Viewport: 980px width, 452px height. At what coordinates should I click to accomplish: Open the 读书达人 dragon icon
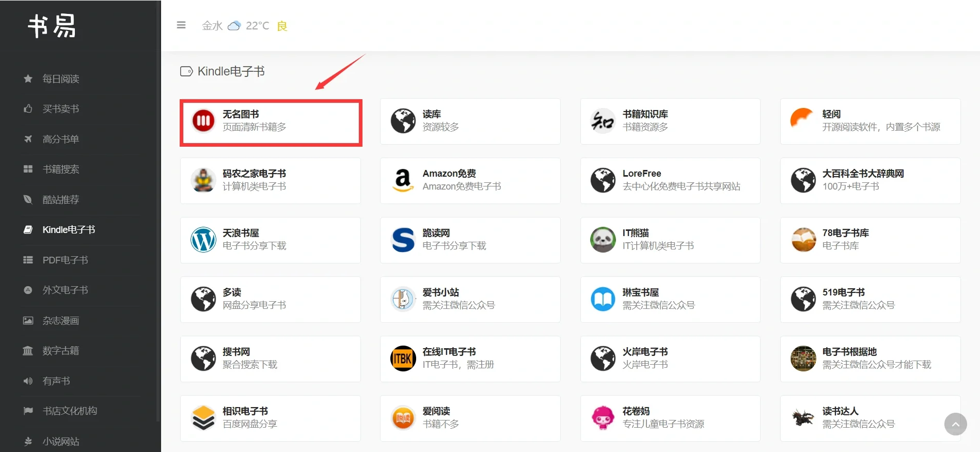coord(803,418)
